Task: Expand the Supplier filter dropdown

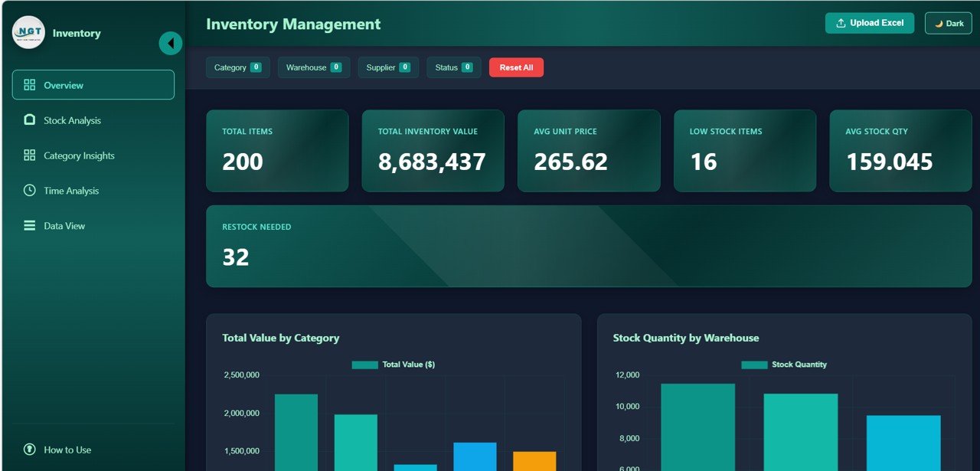Action: (387, 67)
